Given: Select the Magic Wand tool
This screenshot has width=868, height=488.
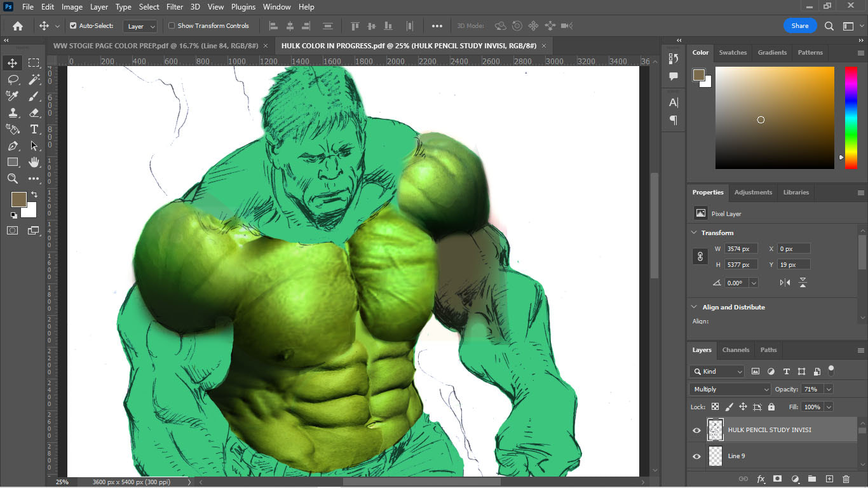Looking at the screenshot, I should [34, 79].
